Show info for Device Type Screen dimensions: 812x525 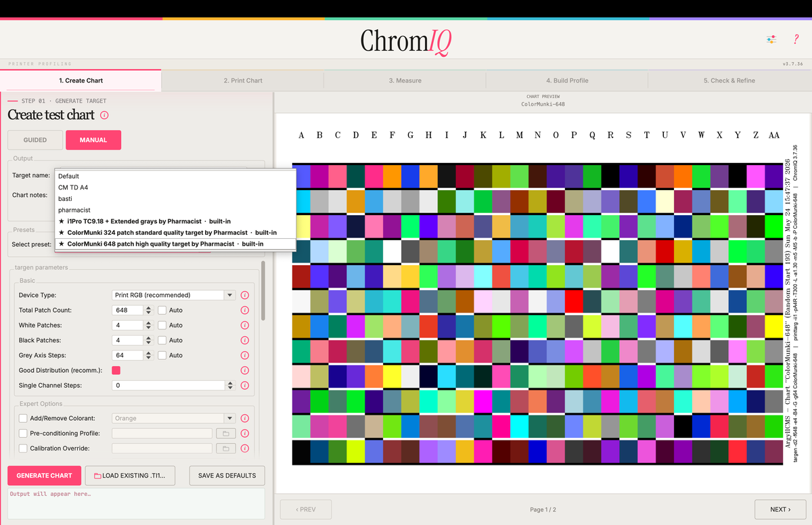(245, 295)
